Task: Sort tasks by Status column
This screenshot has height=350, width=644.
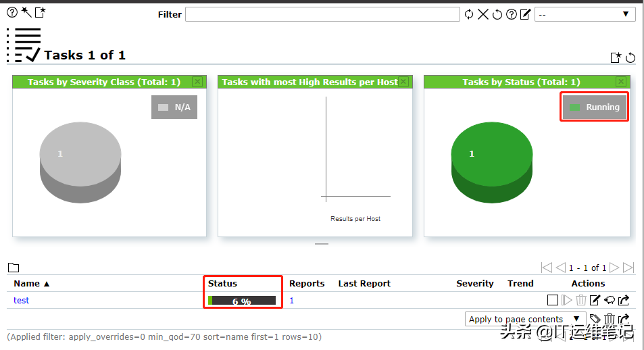Action: 222,284
